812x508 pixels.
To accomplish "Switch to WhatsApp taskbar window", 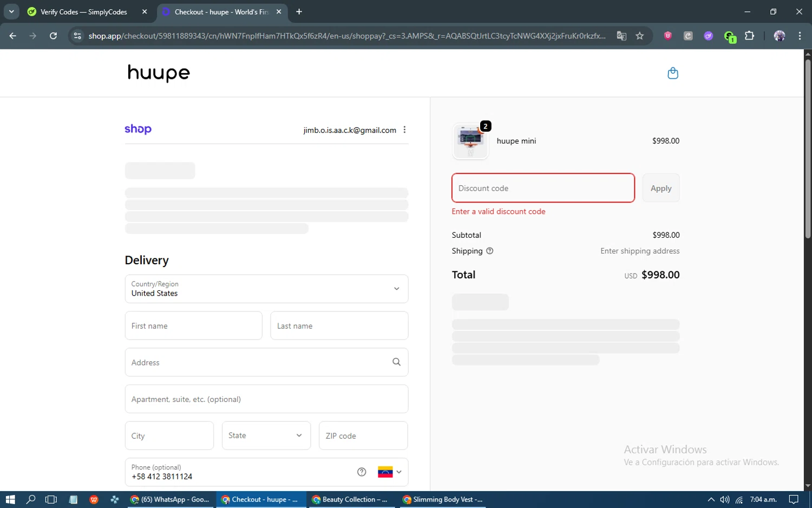I will pos(171,499).
